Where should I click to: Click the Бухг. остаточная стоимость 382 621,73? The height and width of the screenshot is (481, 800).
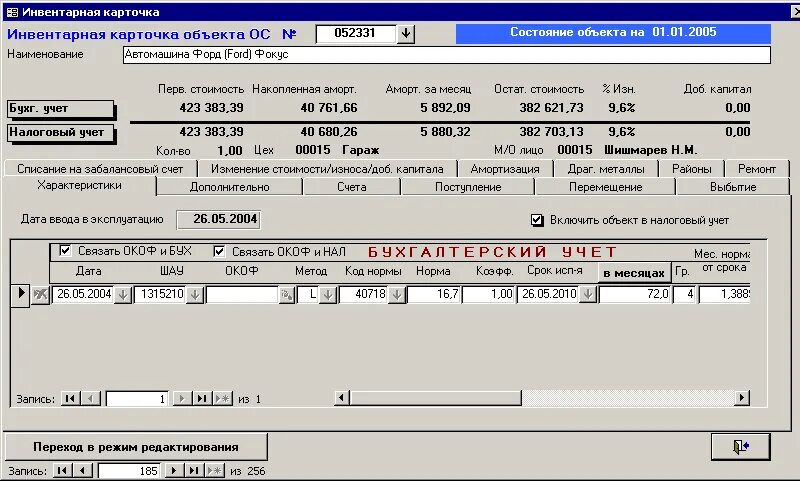coord(551,108)
